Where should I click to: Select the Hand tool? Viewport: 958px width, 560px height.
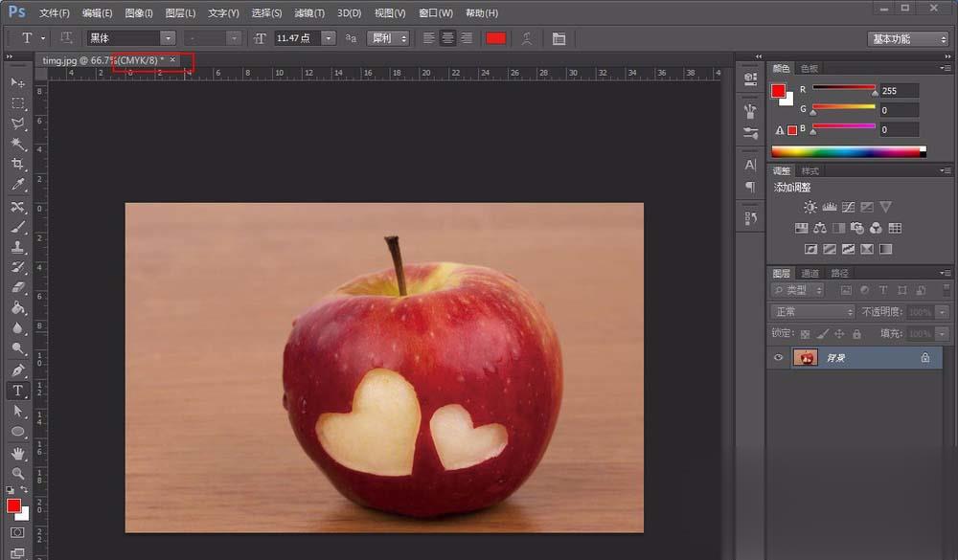point(17,453)
